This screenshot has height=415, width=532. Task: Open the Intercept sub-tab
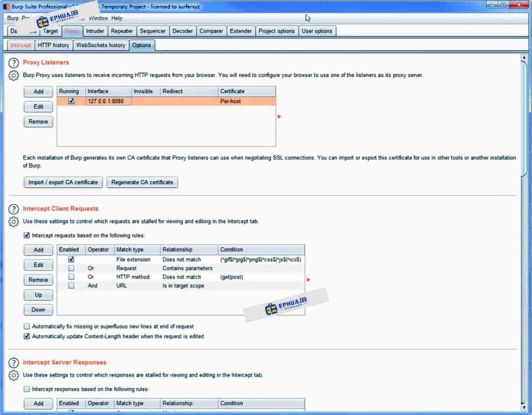click(21, 45)
